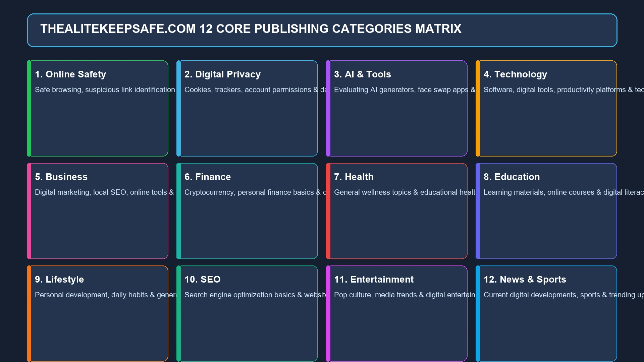
Task: Select the '2. Digital Privacy' card title
Action: click(x=222, y=74)
